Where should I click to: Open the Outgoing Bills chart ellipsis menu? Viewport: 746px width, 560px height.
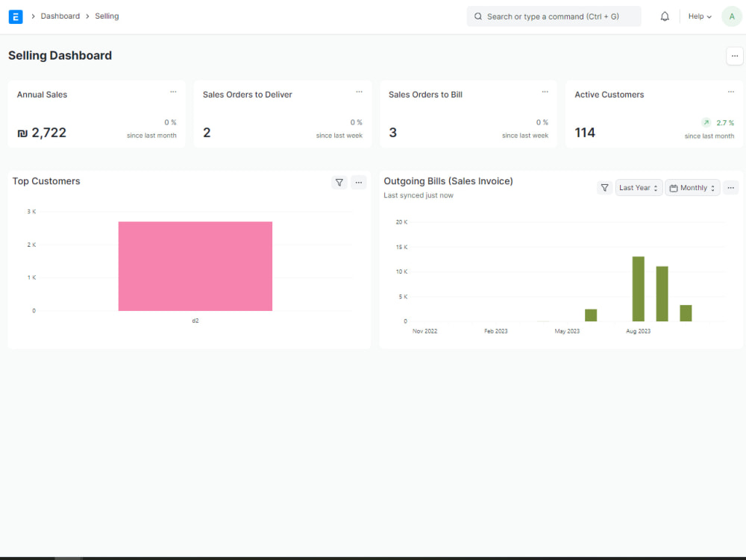[730, 187]
